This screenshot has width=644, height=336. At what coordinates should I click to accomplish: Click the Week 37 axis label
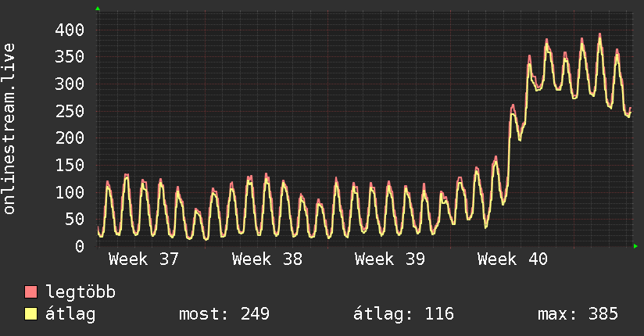point(144,259)
